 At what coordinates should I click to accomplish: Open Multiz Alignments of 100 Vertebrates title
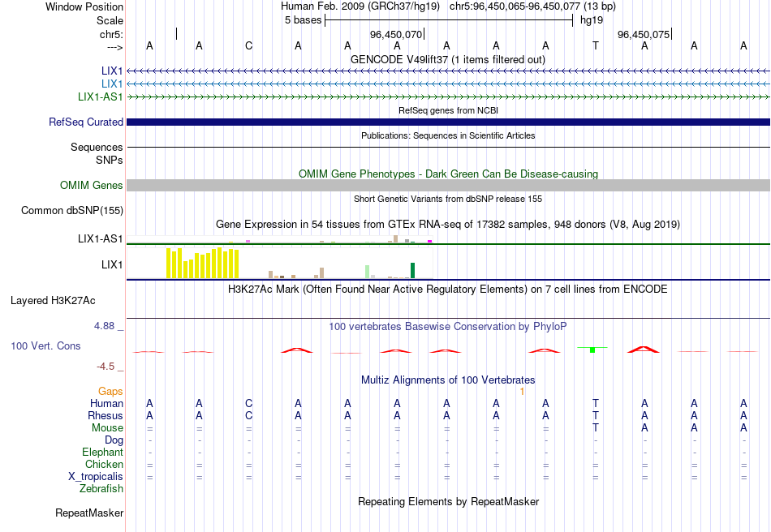448,380
